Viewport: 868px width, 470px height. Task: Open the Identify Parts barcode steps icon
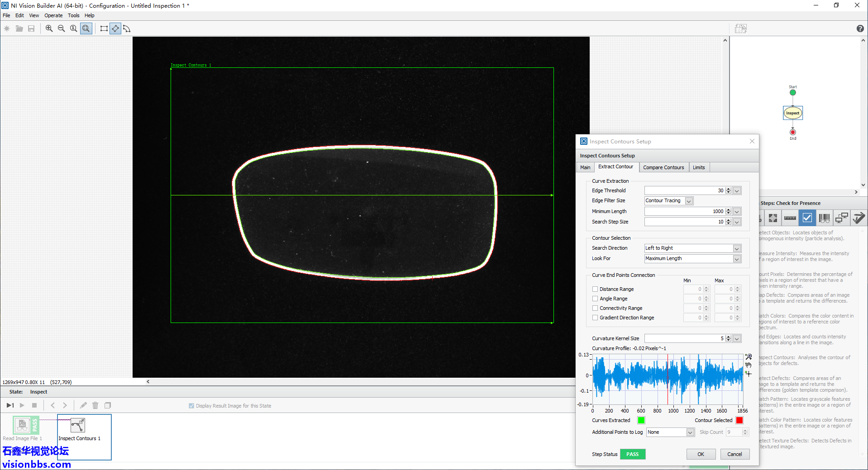(824, 218)
